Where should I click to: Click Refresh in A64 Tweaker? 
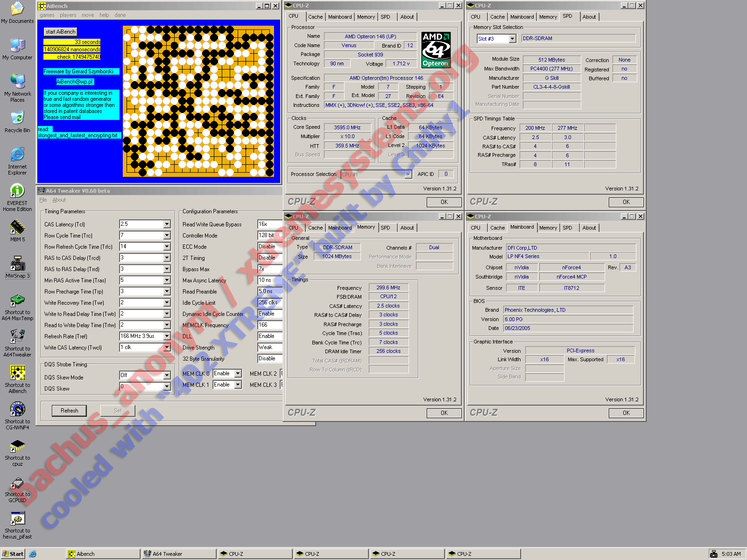[70, 411]
